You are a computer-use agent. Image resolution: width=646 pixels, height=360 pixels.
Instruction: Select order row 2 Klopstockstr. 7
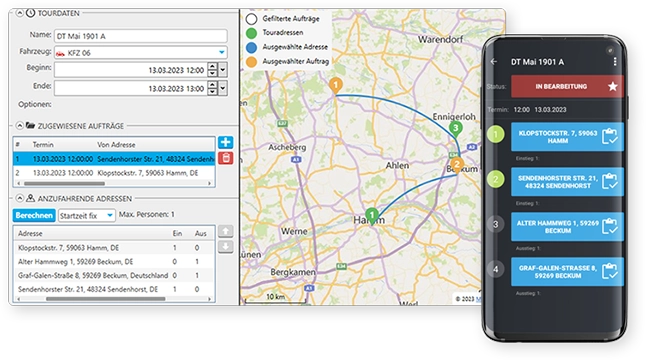coord(114,173)
